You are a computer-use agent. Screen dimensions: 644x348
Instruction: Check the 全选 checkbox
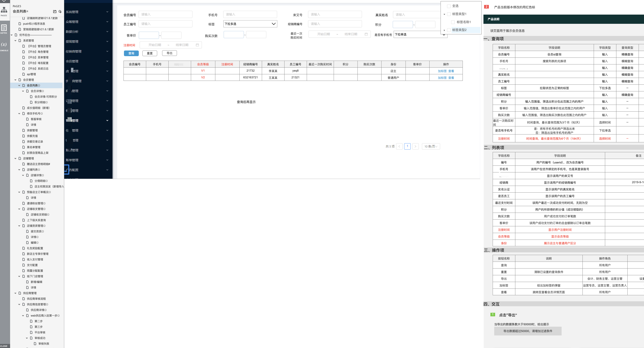(x=449, y=6)
